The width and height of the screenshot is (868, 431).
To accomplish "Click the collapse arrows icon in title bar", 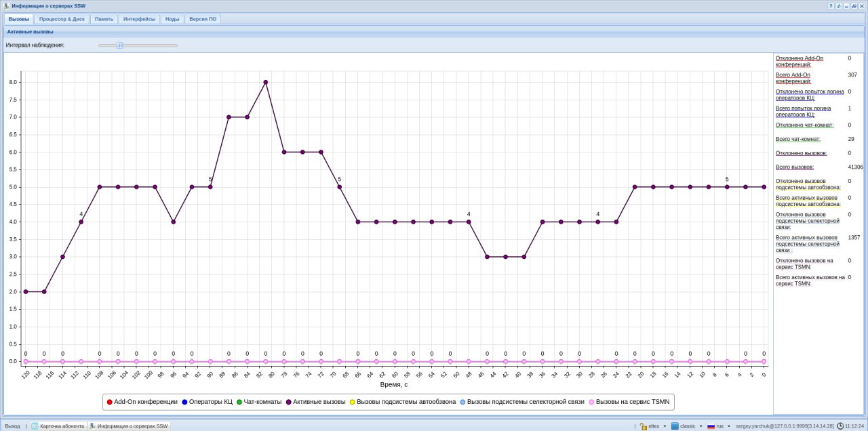I will [x=839, y=5].
